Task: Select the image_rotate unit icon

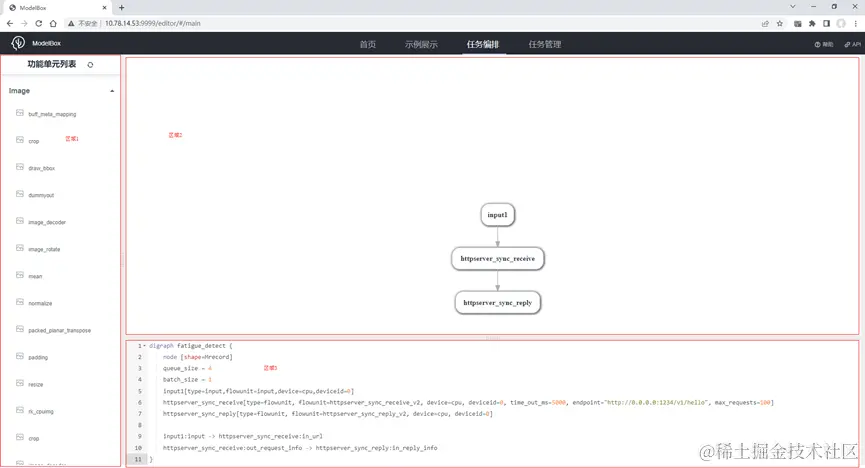Action: tap(20, 248)
